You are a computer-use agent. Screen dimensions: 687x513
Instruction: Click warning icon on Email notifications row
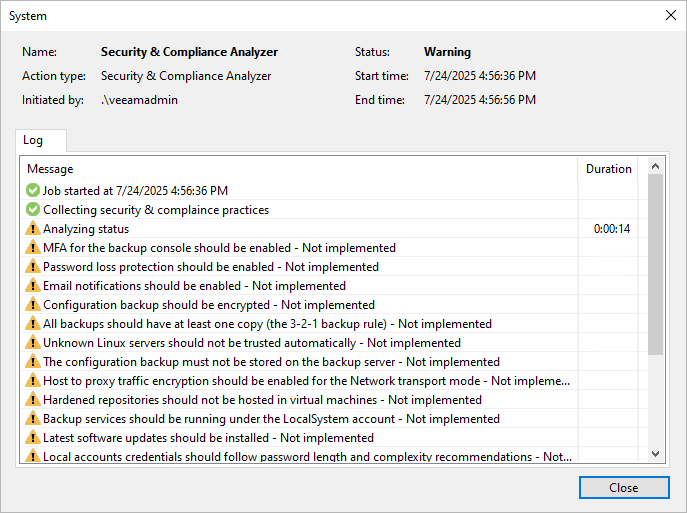[x=33, y=286]
